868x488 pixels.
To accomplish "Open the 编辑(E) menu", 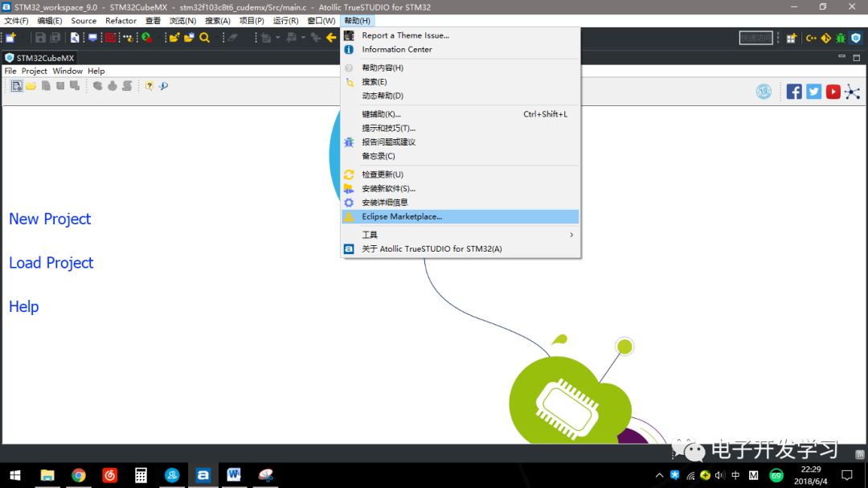I will pos(50,20).
